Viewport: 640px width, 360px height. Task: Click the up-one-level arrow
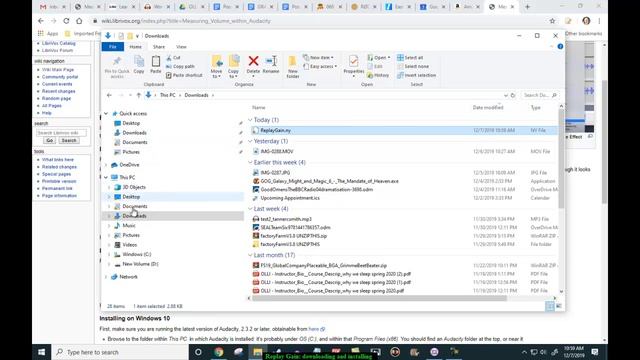pyautogui.click(x=138, y=95)
